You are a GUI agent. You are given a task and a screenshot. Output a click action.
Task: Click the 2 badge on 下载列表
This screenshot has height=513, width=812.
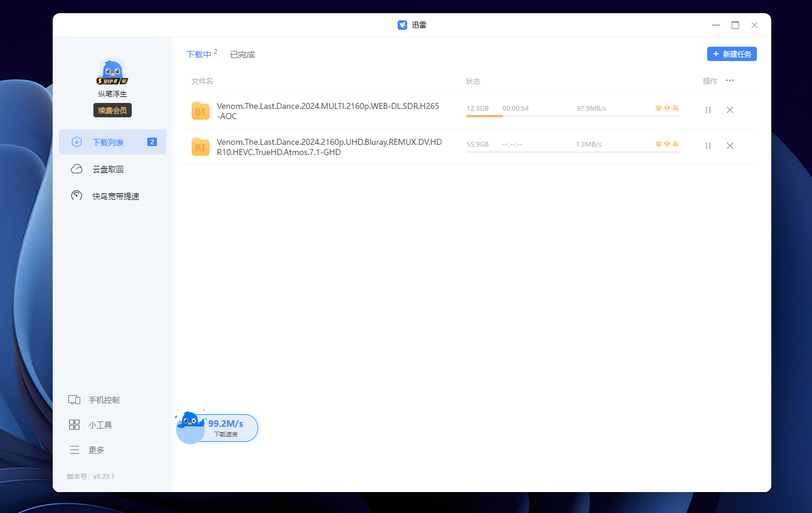point(152,142)
